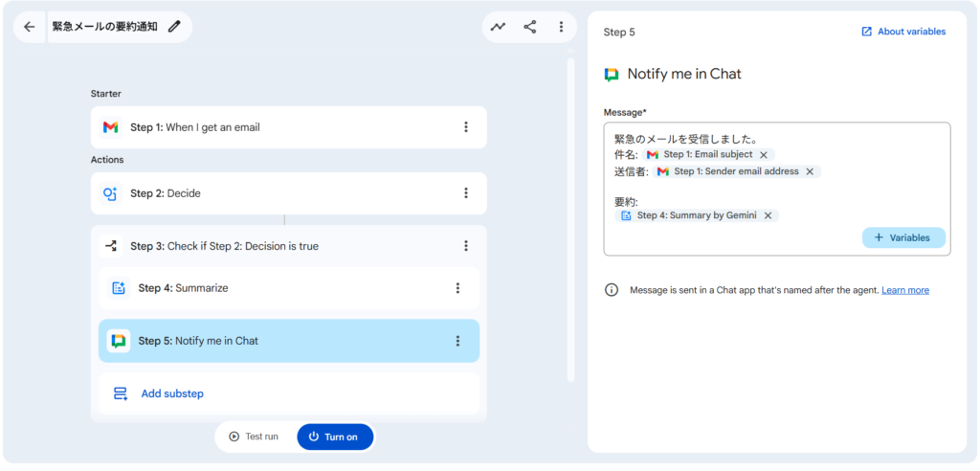Viewport: 980px width, 471px height.
Task: Open the Step 2 three-dot options menu
Action: point(466,193)
